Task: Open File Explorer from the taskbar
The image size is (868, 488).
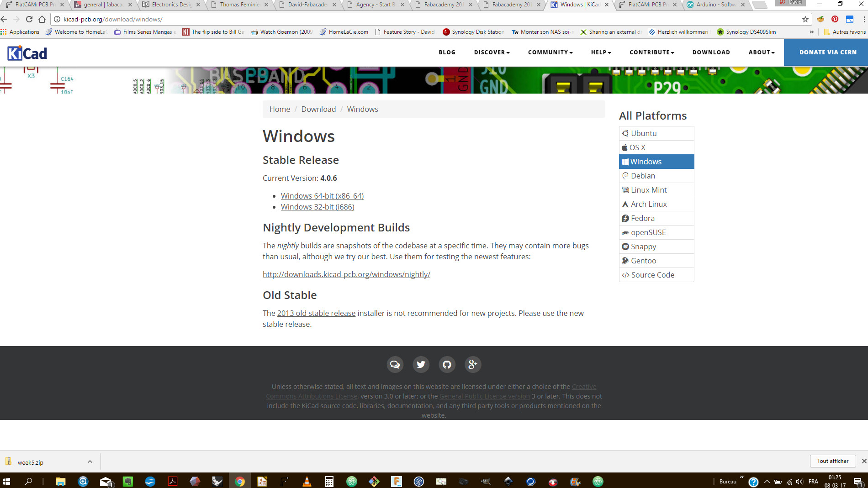Action: (60, 481)
